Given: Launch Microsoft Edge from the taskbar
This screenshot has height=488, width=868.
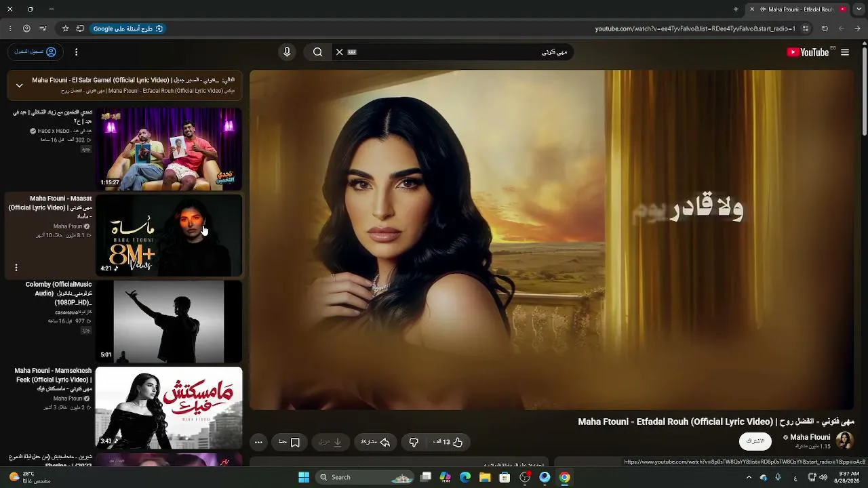Looking at the screenshot, I should (465, 477).
